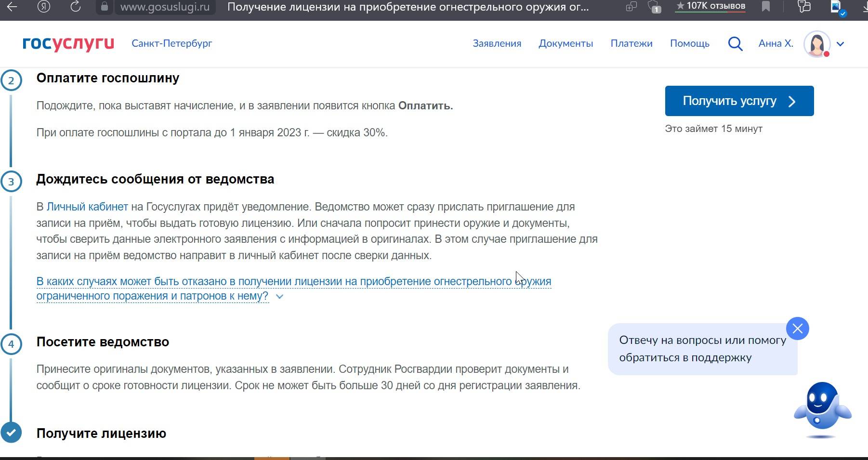This screenshot has height=460, width=868.
Task: Click the lock icon in address bar
Action: pyautogui.click(x=104, y=7)
